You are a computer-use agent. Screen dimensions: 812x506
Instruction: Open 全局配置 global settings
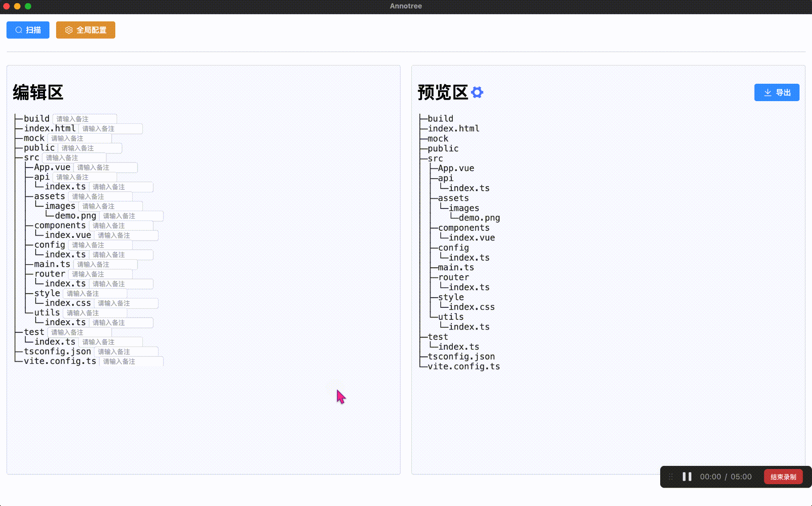click(x=85, y=30)
